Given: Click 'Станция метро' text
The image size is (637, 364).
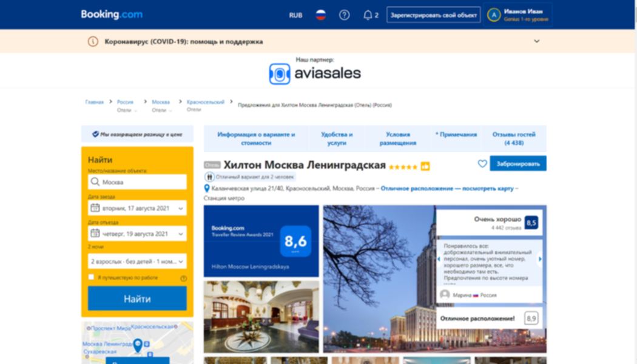Looking at the screenshot, I should pos(224,198).
